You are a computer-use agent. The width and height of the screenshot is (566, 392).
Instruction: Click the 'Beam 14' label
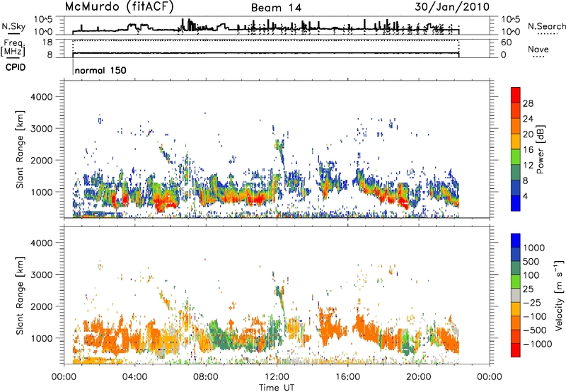[276, 8]
